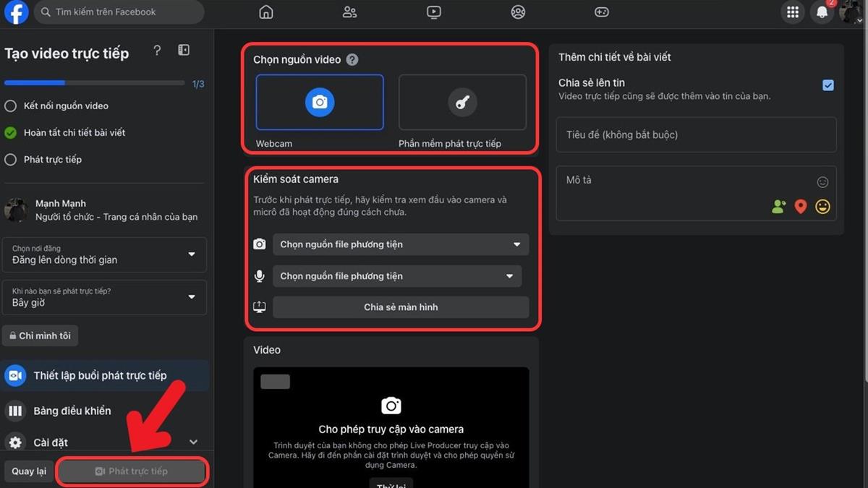The image size is (868, 488).
Task: Select Webcam as the video source
Action: (x=319, y=103)
